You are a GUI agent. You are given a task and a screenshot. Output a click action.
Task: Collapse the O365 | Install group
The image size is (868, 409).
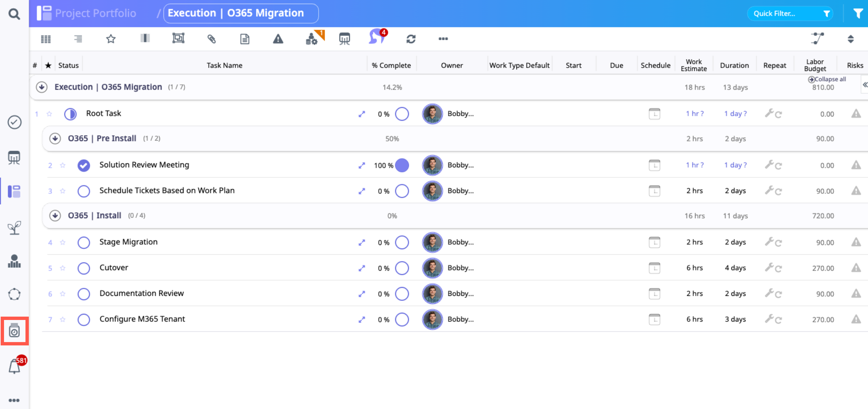55,216
